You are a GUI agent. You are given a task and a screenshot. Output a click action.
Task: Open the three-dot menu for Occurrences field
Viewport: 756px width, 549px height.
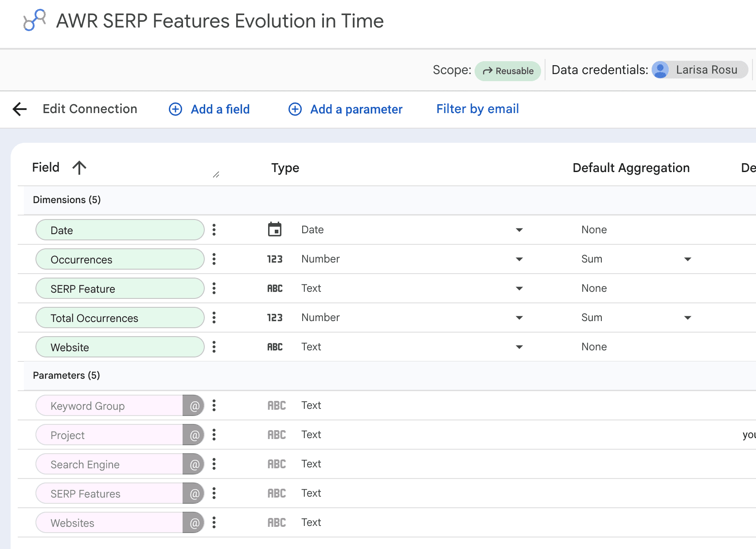[214, 259]
